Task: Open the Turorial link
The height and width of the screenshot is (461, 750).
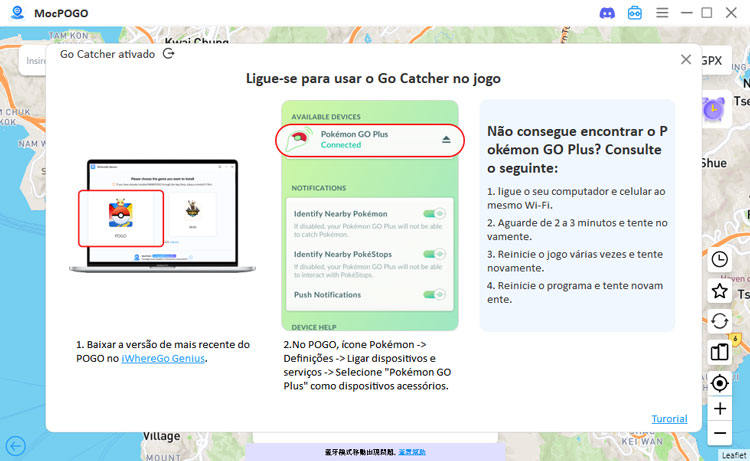Action: pyautogui.click(x=669, y=418)
